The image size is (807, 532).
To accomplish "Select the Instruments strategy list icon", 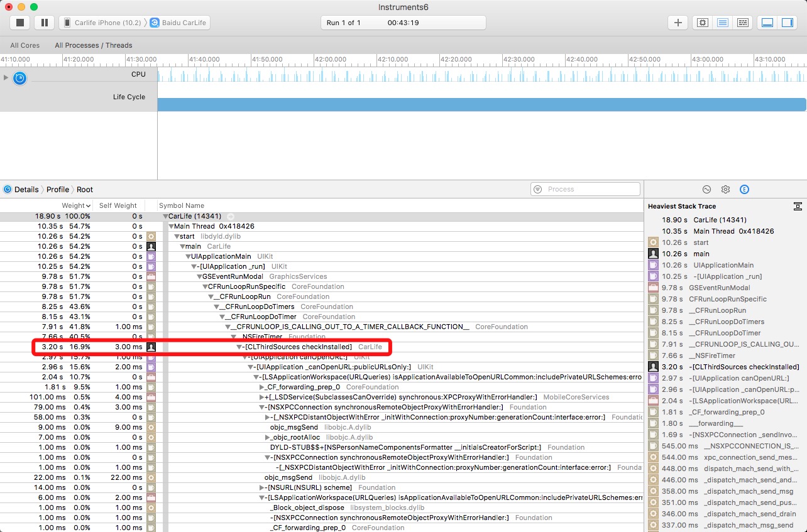I will [723, 23].
